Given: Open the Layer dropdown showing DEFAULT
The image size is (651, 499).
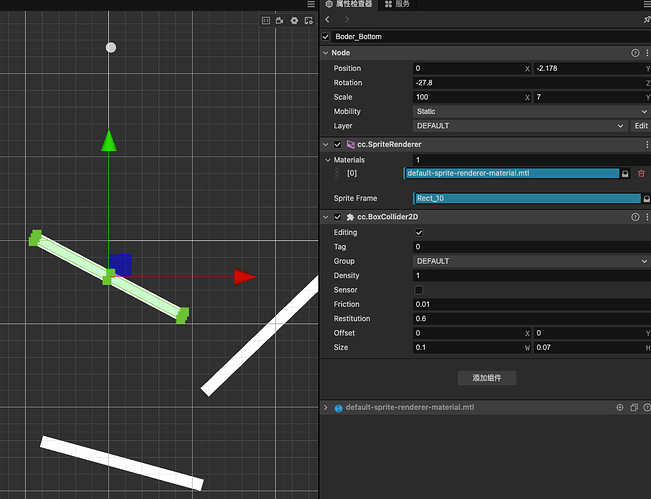Looking at the screenshot, I should [x=520, y=126].
